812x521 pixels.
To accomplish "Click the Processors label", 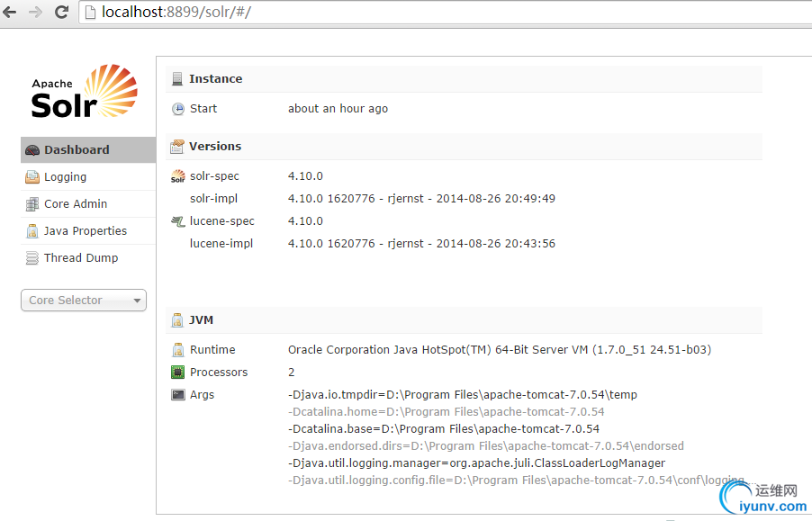I will (x=219, y=372).
